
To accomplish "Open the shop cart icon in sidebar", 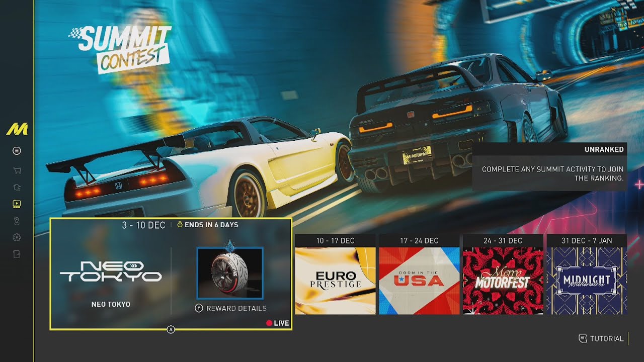I will [17, 170].
